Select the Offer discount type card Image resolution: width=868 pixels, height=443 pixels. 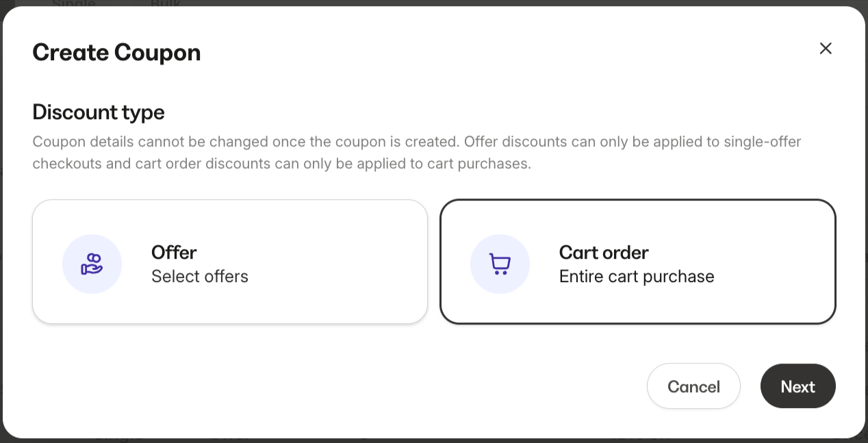click(x=229, y=261)
